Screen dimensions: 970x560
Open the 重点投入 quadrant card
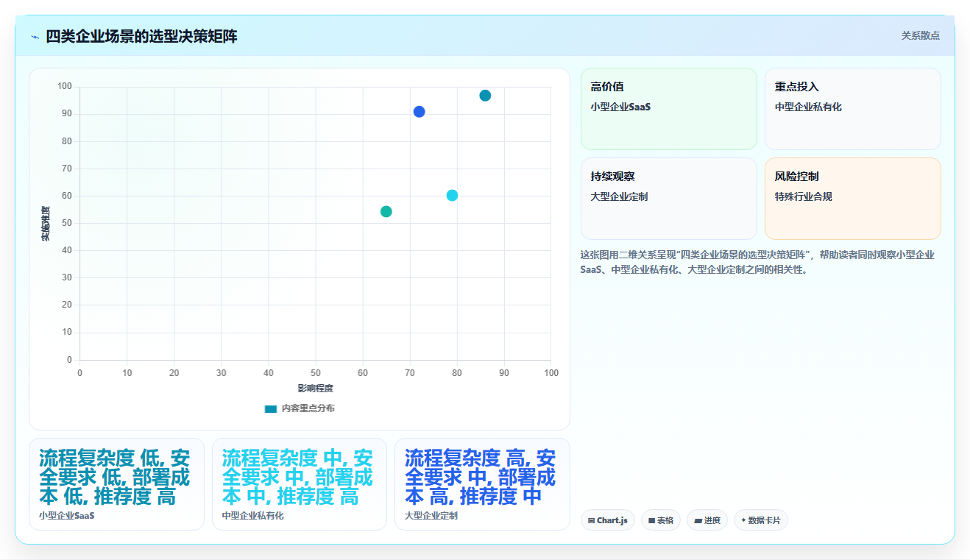point(853,109)
